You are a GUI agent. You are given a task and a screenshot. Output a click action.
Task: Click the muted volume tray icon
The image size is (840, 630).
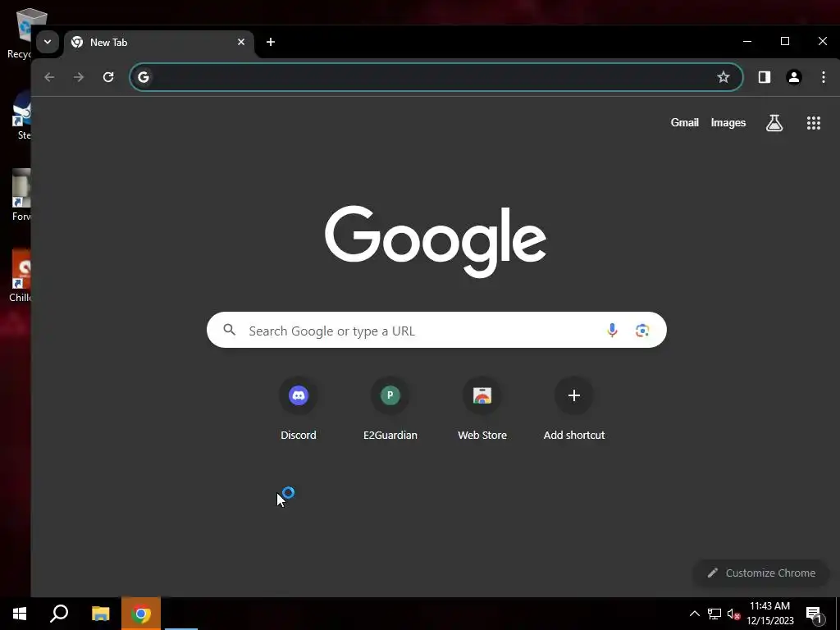(x=734, y=614)
